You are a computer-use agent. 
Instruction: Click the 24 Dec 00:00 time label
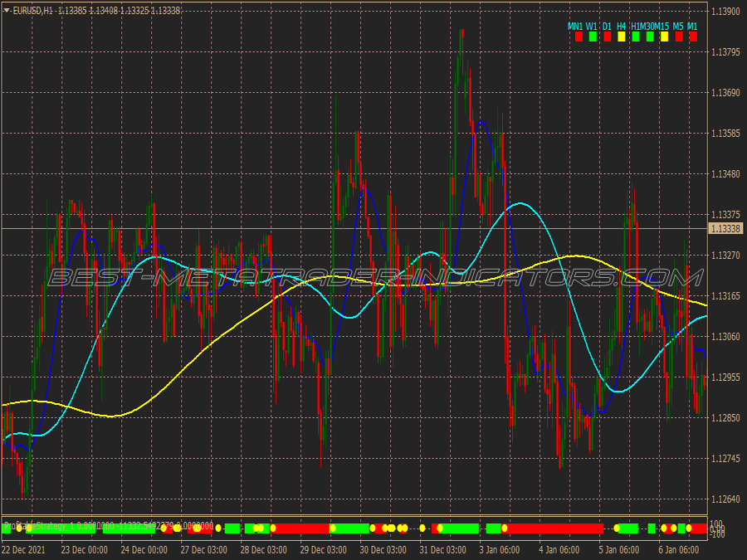click(x=144, y=550)
